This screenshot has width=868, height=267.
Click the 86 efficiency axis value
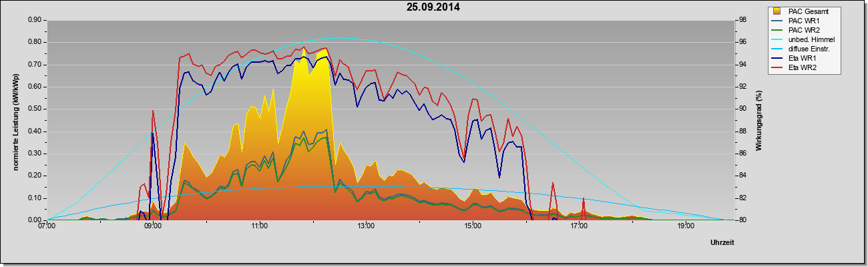pyautogui.click(x=742, y=154)
